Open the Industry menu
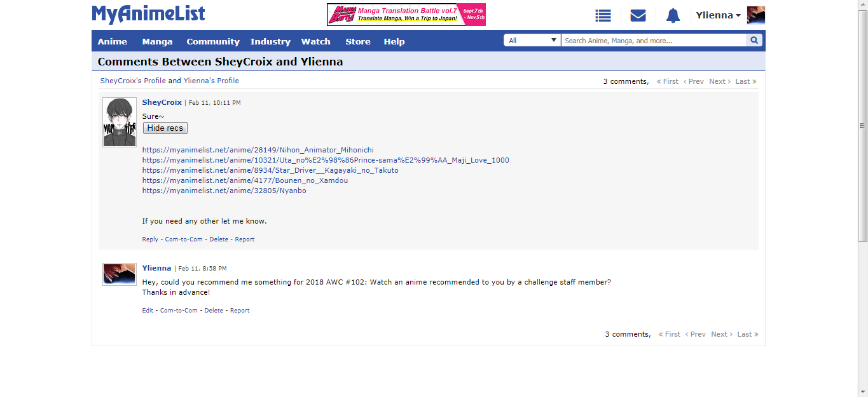 coord(270,41)
